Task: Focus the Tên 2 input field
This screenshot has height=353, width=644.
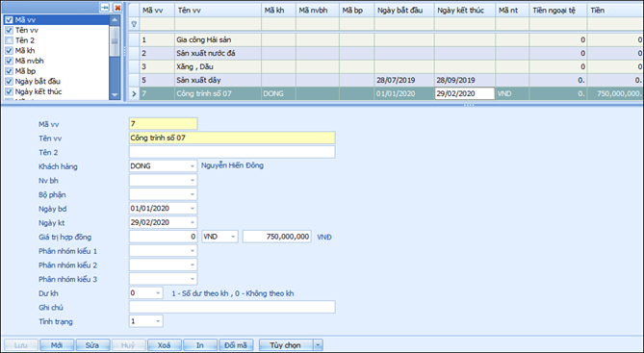Action: (x=232, y=152)
